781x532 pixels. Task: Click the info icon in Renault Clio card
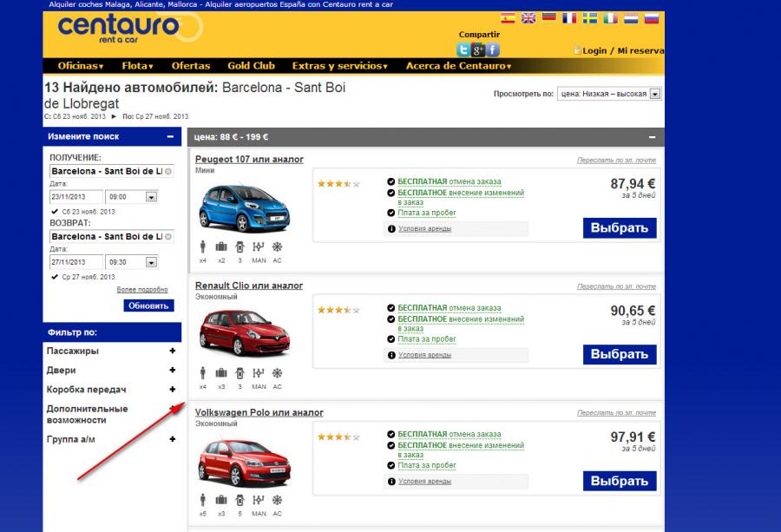pos(391,355)
